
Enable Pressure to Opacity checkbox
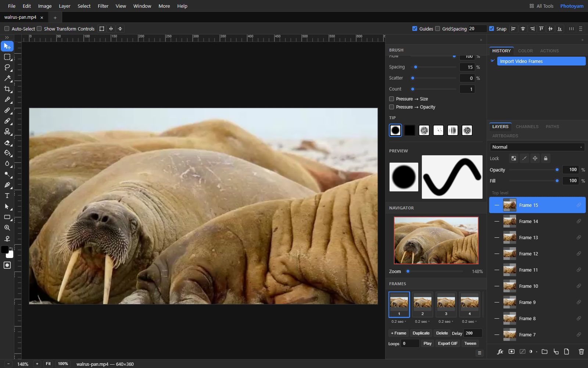391,107
